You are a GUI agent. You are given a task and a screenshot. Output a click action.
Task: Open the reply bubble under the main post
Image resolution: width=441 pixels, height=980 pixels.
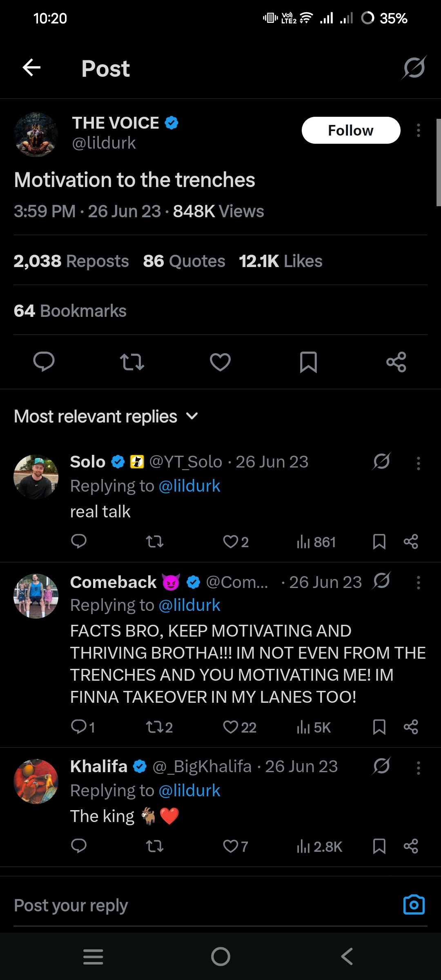pos(44,362)
